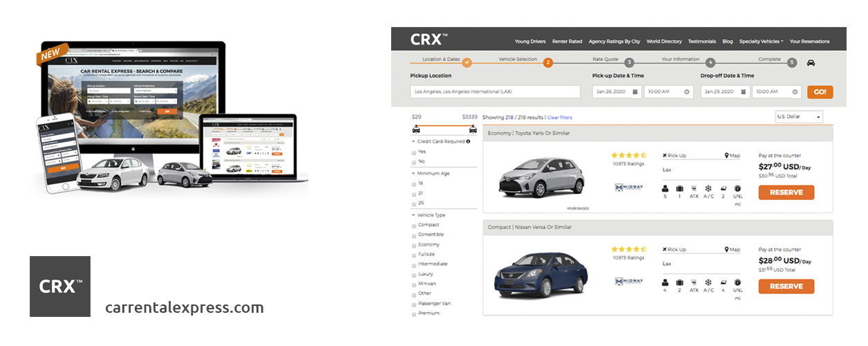Open the World Directory page
The width and height of the screenshot is (868, 346).
[x=664, y=42]
